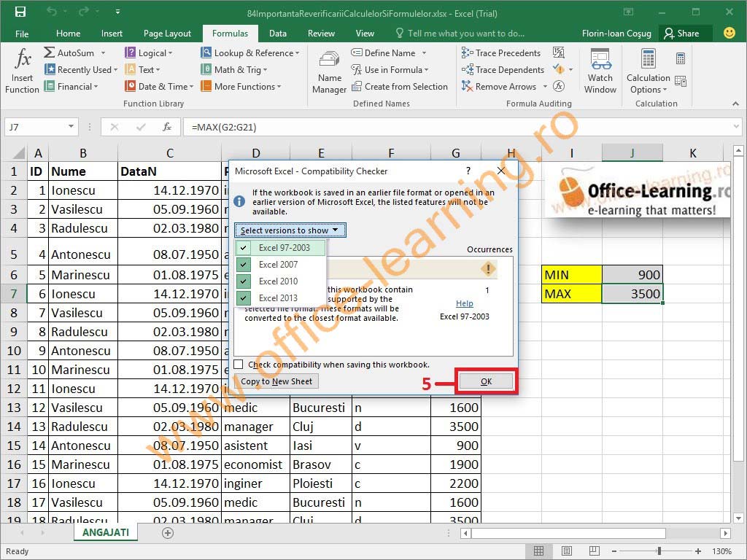747x560 pixels.
Task: Open the Recently Used functions dropdown
Action: tap(81, 69)
